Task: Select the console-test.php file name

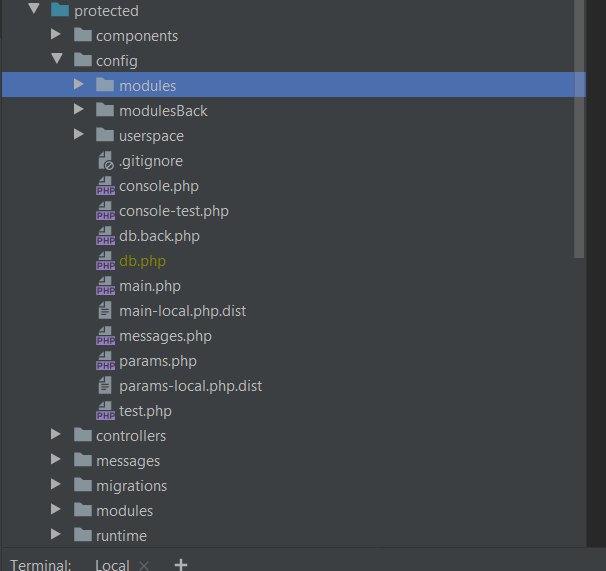Action: point(174,211)
